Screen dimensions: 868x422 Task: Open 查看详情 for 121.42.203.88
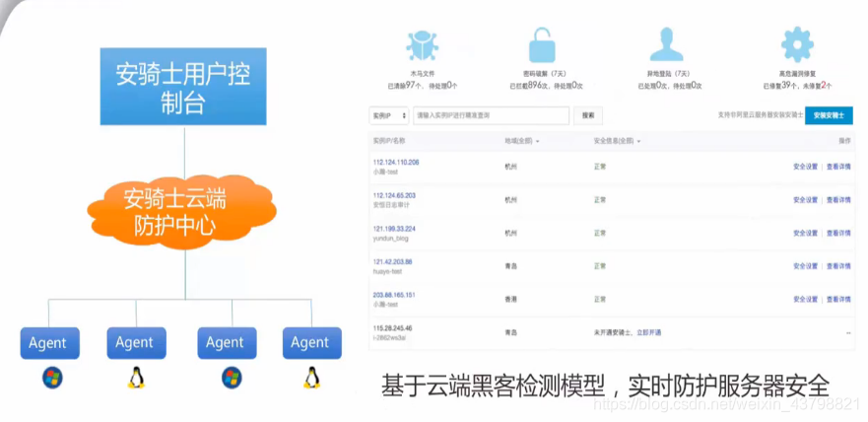tap(838, 266)
